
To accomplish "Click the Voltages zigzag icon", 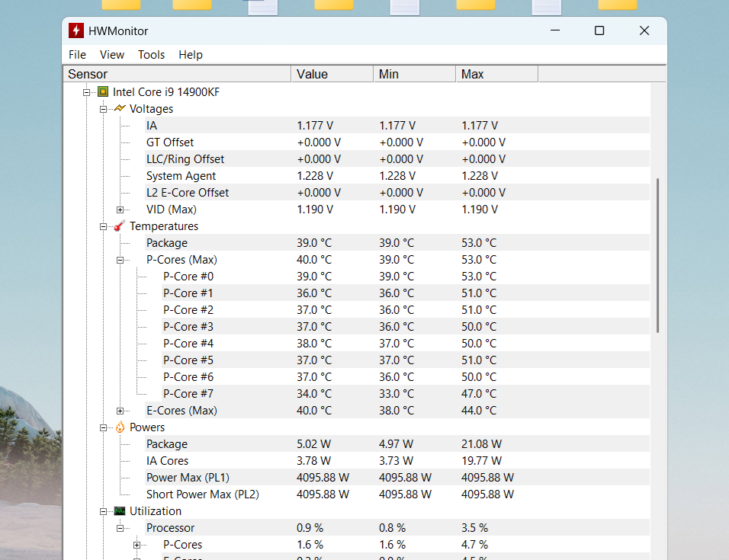I will (x=120, y=108).
